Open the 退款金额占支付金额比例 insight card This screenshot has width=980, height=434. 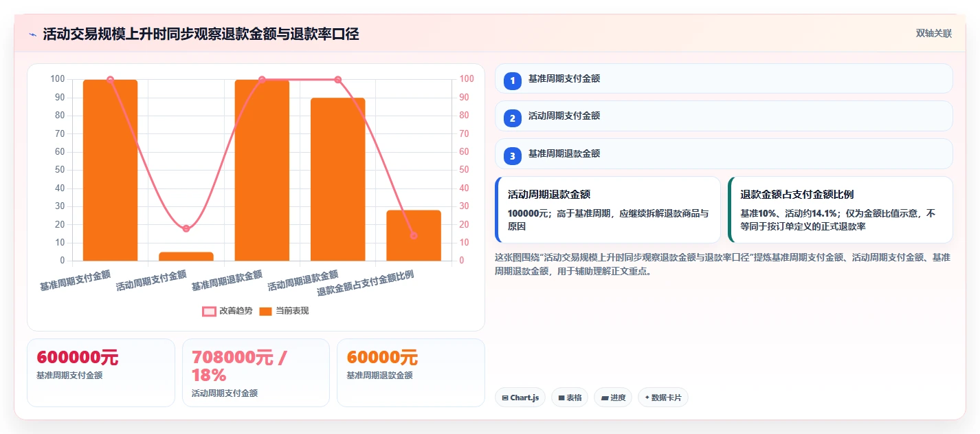[840, 210]
